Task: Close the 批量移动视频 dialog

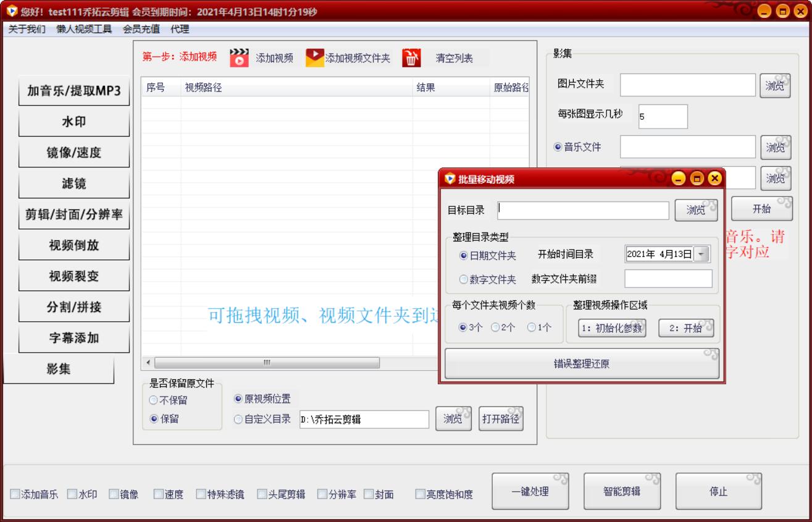Action: 714,179
